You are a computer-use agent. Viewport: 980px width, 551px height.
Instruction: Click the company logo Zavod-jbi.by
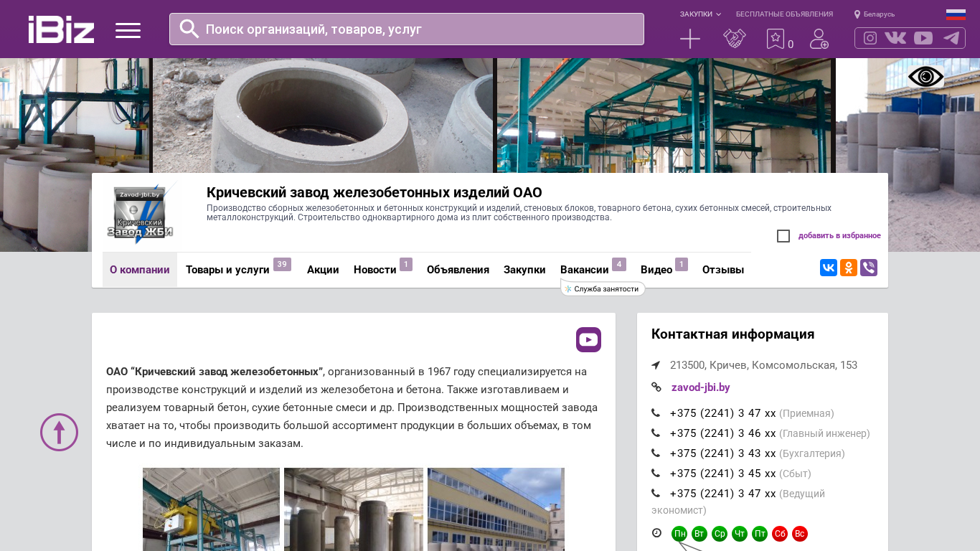tap(140, 213)
